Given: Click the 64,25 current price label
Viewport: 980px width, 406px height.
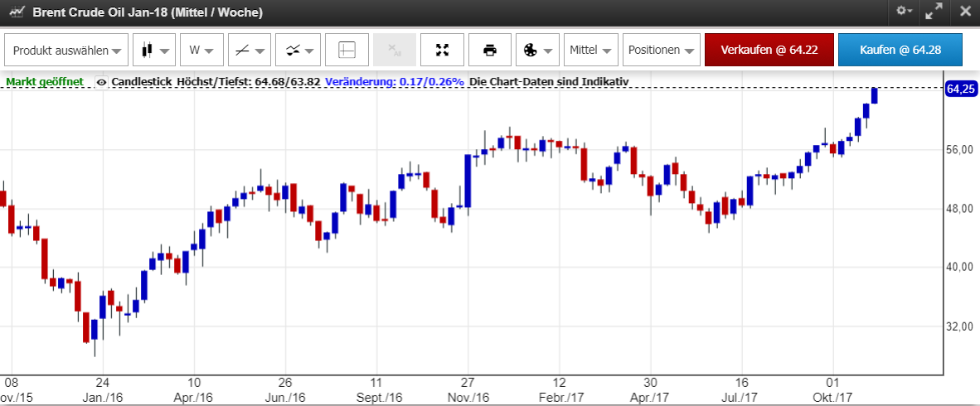Looking at the screenshot, I should pyautogui.click(x=961, y=89).
